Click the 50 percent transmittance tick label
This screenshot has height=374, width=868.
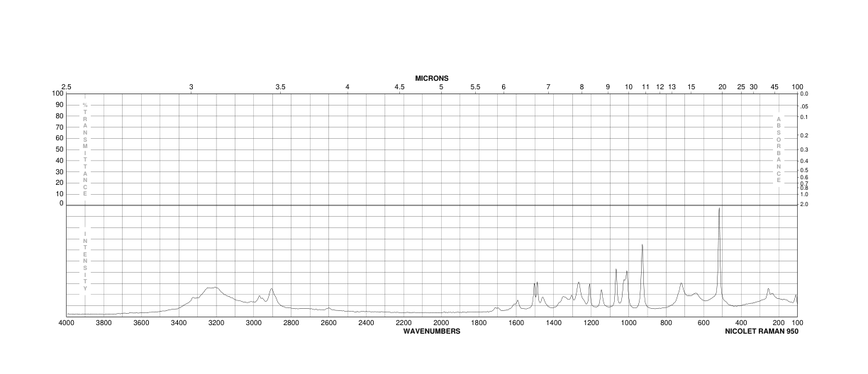[x=60, y=149]
